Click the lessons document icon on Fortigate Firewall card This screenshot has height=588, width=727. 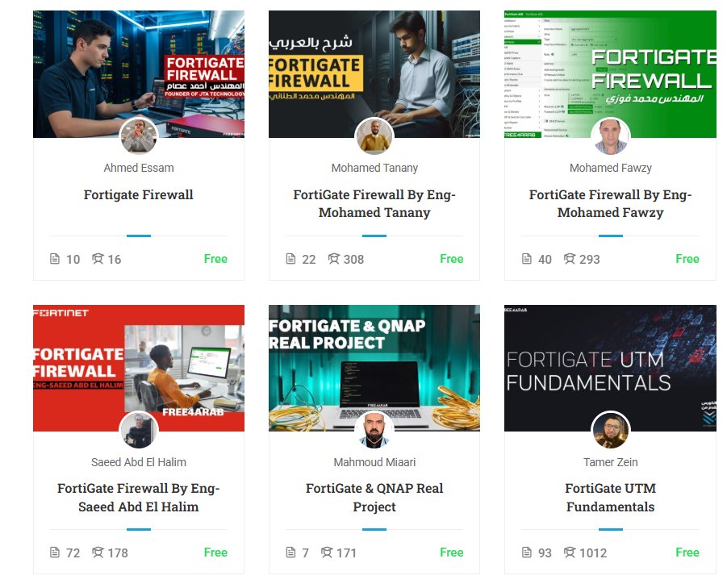55,259
